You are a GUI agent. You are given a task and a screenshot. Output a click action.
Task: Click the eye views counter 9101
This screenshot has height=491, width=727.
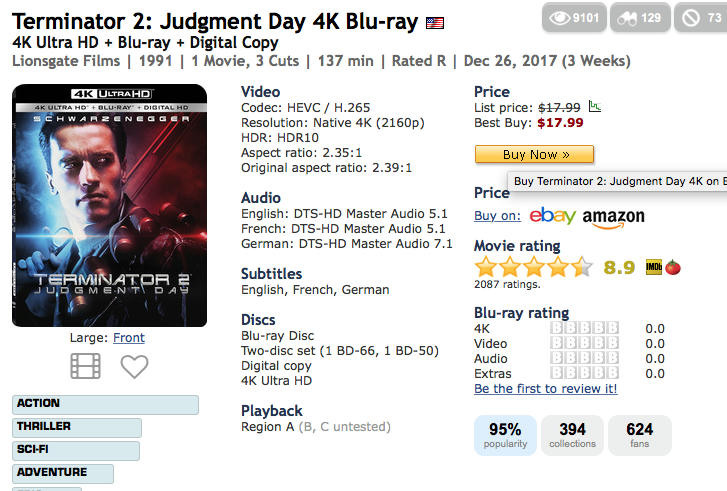pyautogui.click(x=574, y=18)
